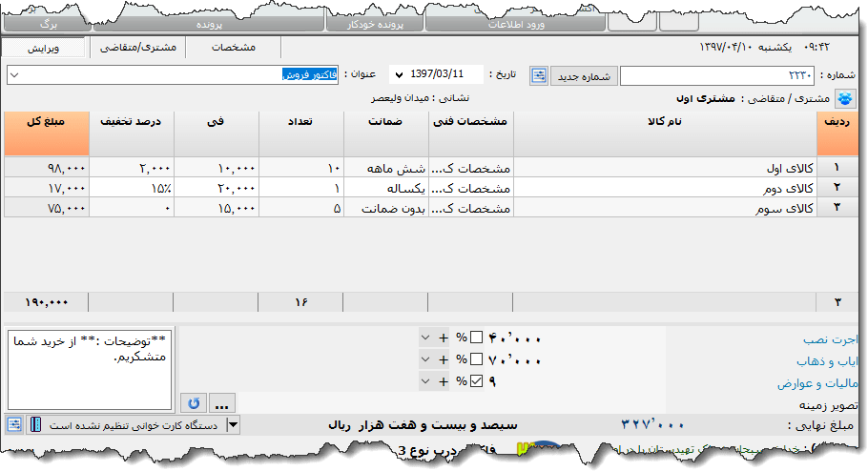The image size is (868, 471).
Task: Open the عنوان combo box dropdown arrow
Action: pyautogui.click(x=15, y=75)
